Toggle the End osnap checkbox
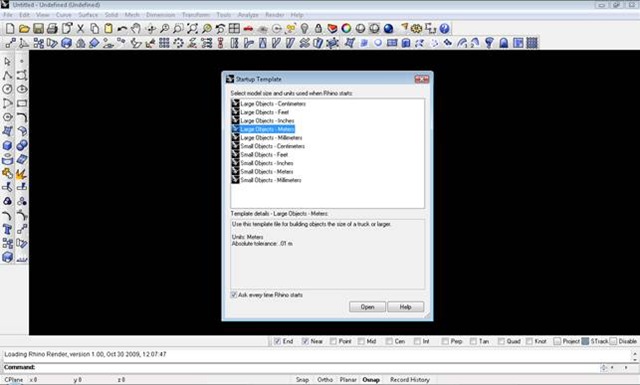This screenshot has width=640, height=385. coord(278,341)
